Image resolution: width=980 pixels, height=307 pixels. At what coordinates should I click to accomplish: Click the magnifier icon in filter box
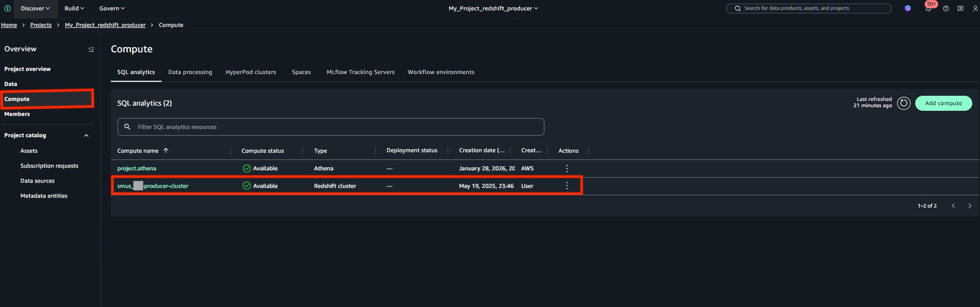click(x=127, y=127)
